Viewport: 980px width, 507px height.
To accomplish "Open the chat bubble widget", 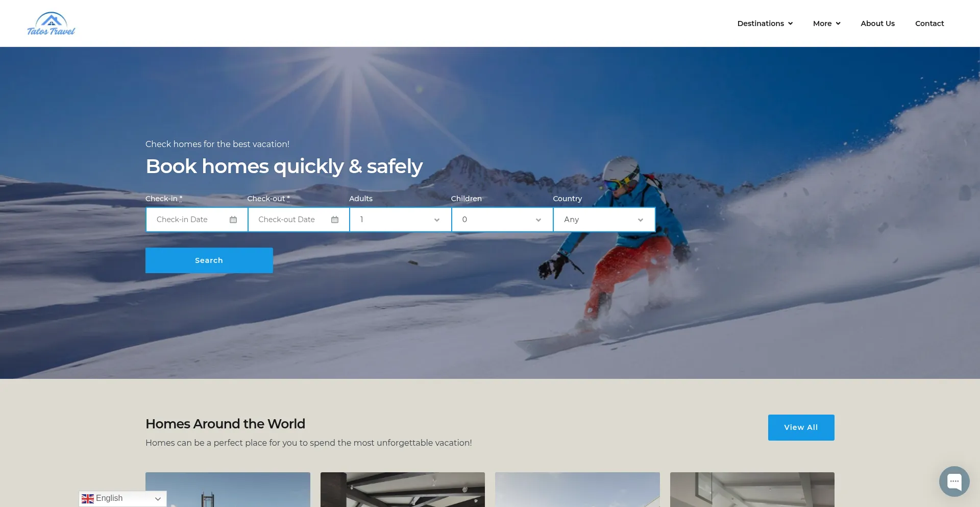I will [954, 481].
